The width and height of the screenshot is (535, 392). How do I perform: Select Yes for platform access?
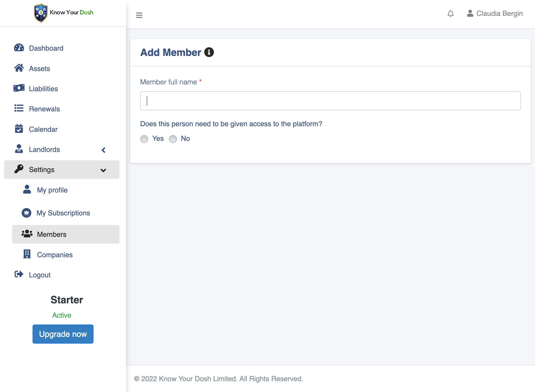(144, 139)
